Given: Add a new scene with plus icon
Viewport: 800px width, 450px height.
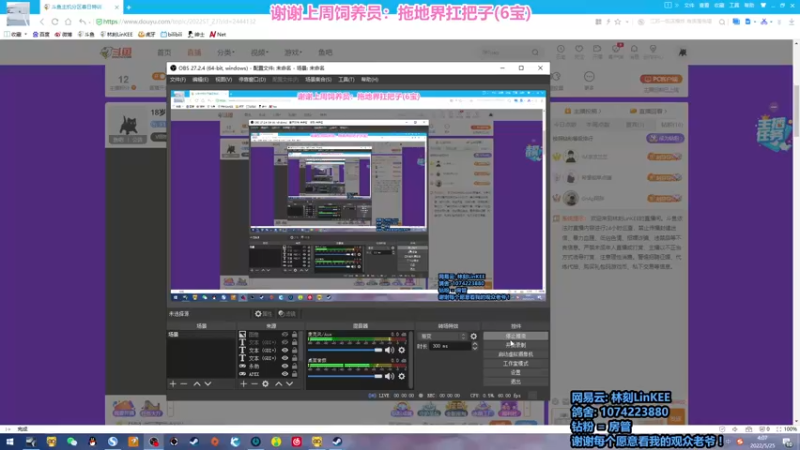Looking at the screenshot, I should tap(173, 384).
